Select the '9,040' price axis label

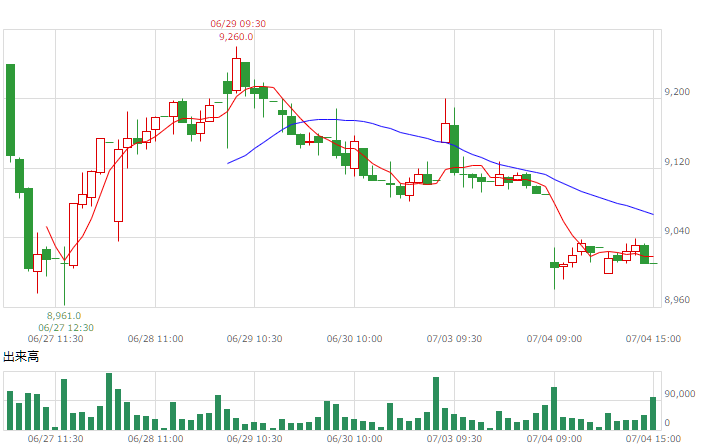(677, 231)
